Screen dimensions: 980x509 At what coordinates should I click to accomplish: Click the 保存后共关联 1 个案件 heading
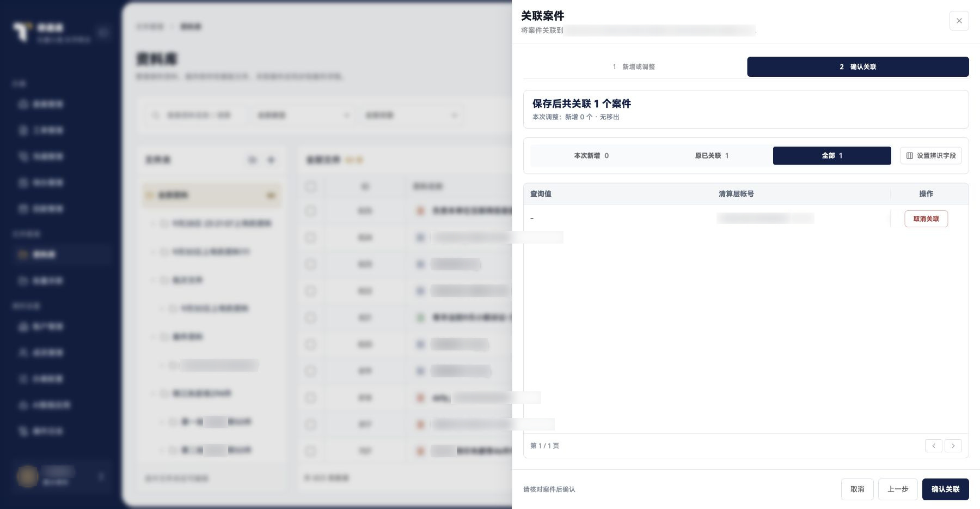click(581, 104)
